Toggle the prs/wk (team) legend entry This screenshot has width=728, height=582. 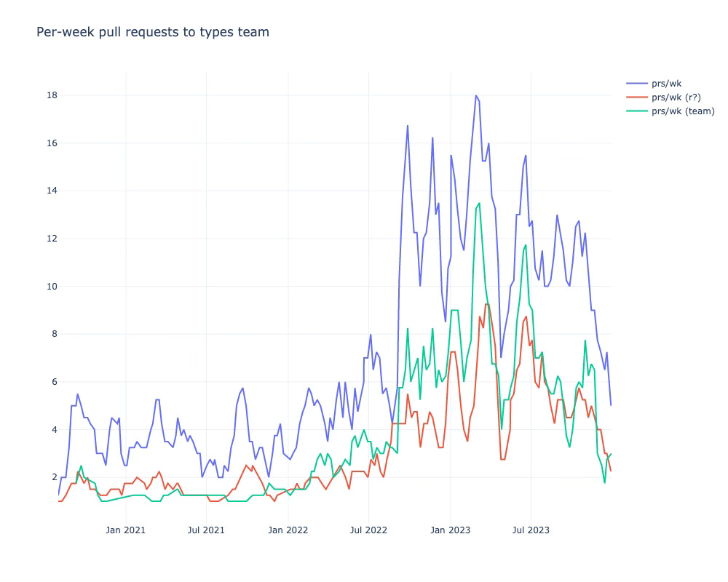670,111
